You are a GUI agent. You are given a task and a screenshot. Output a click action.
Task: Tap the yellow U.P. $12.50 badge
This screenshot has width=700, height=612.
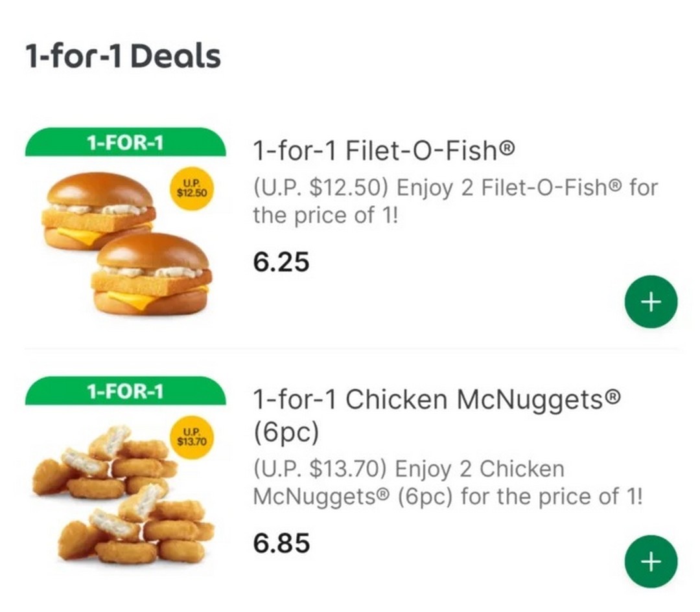pos(192,190)
